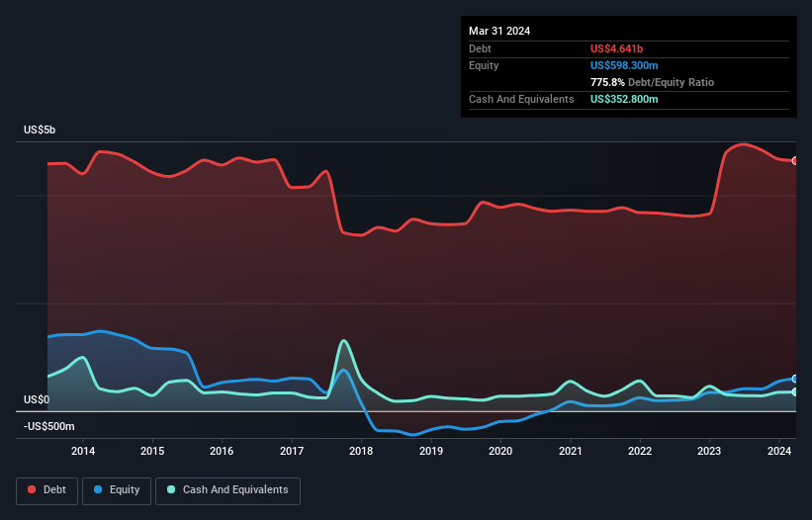Image resolution: width=812 pixels, height=520 pixels.
Task: Click the 2023 x-axis label
Action: [709, 451]
